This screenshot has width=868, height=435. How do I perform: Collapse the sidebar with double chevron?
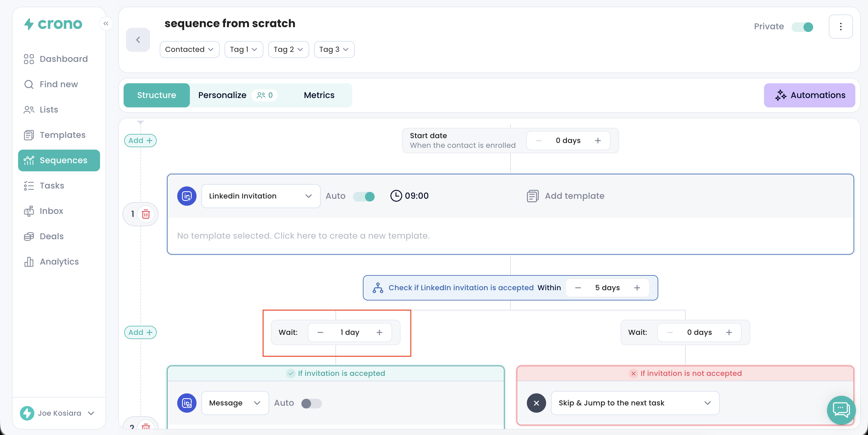click(106, 23)
